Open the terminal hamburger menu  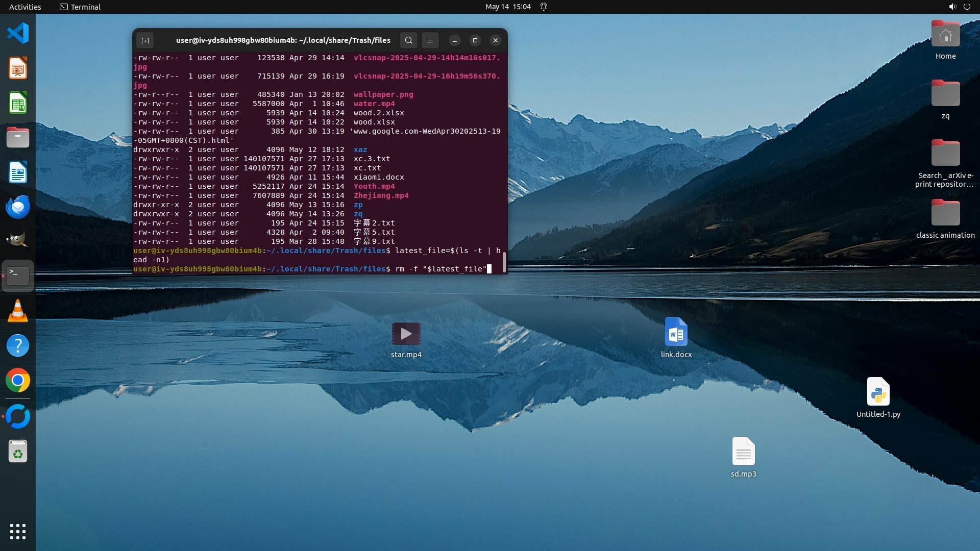click(430, 40)
